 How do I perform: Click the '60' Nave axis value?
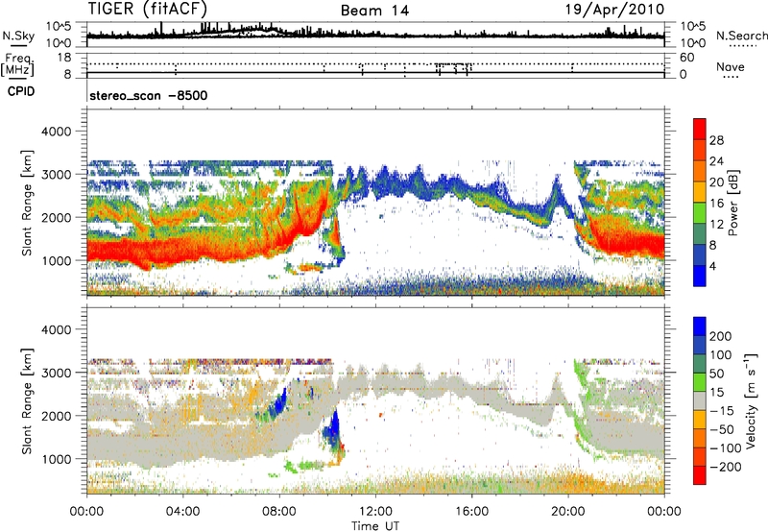tap(686, 58)
